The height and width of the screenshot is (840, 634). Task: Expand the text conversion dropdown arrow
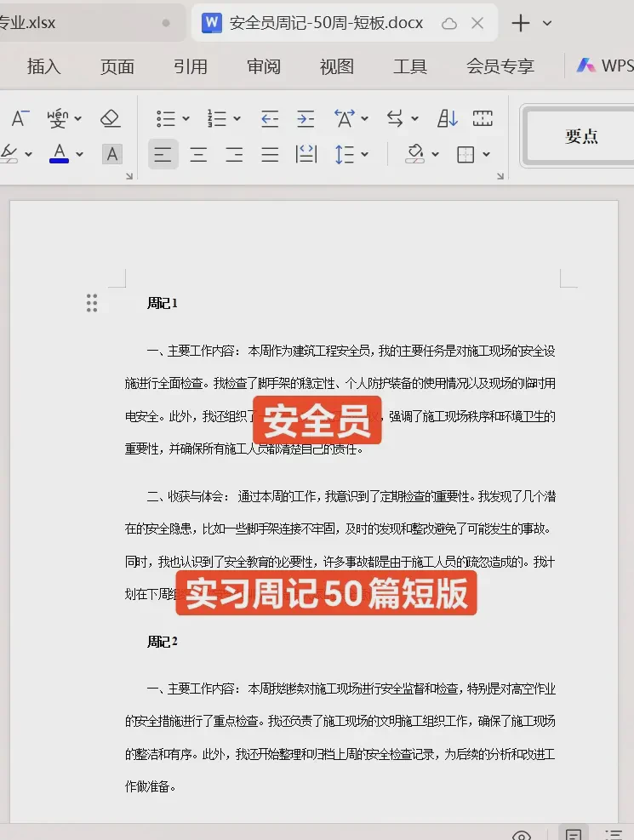pos(415,118)
